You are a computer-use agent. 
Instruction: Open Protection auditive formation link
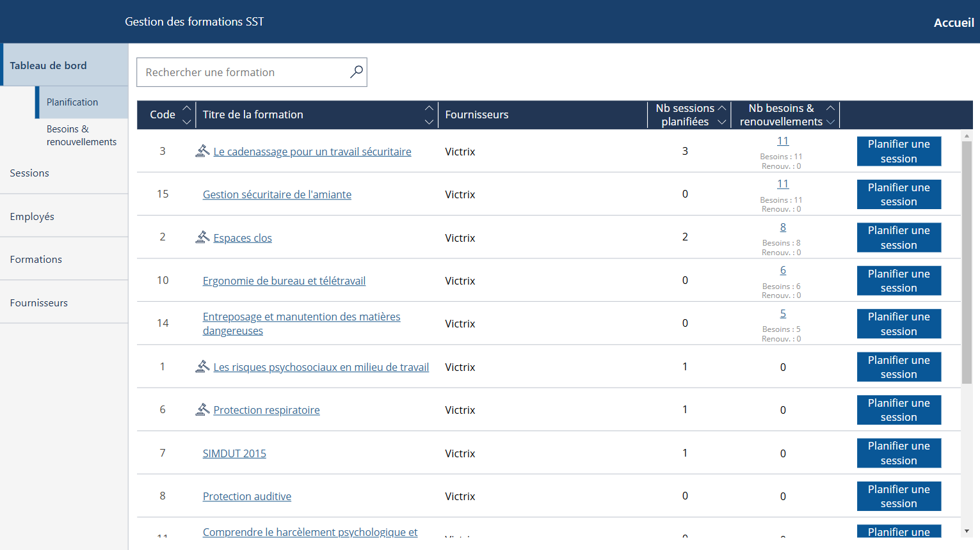click(x=247, y=496)
